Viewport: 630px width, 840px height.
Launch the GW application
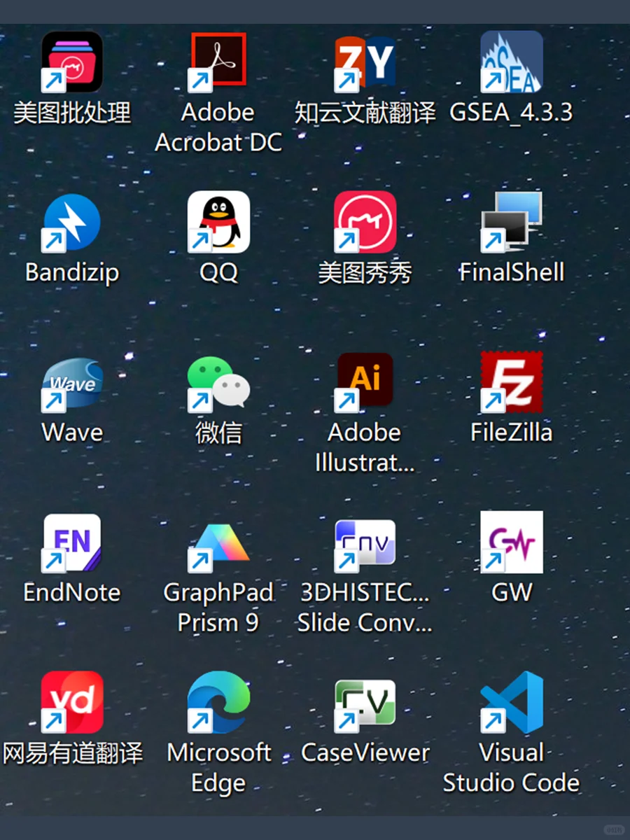coord(511,542)
